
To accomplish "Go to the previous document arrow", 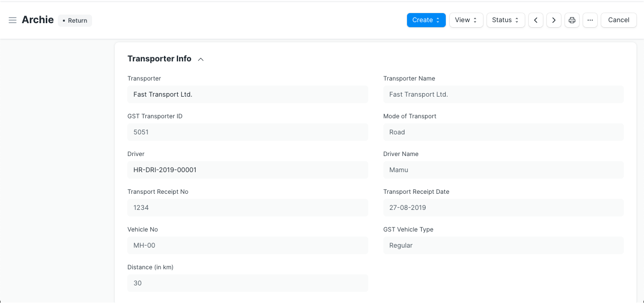I will point(536,20).
